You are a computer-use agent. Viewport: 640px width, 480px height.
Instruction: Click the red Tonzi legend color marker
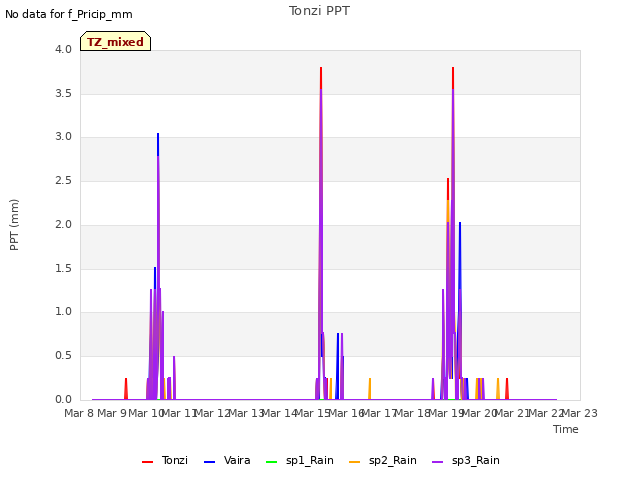coord(147,462)
